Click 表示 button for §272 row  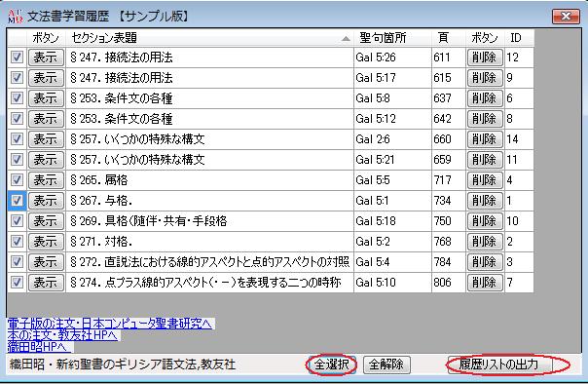click(46, 262)
